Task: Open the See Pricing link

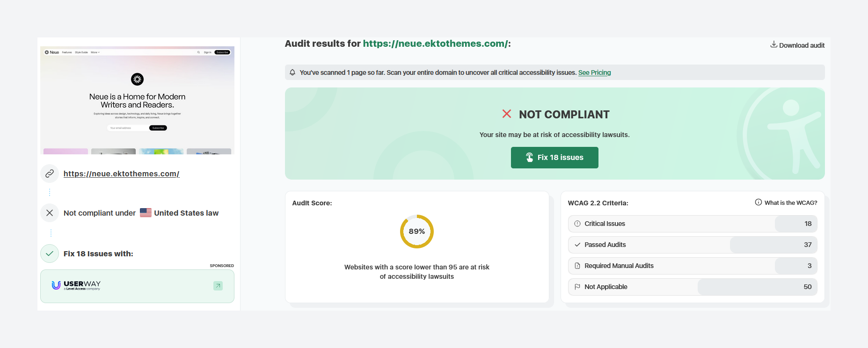Action: click(594, 72)
